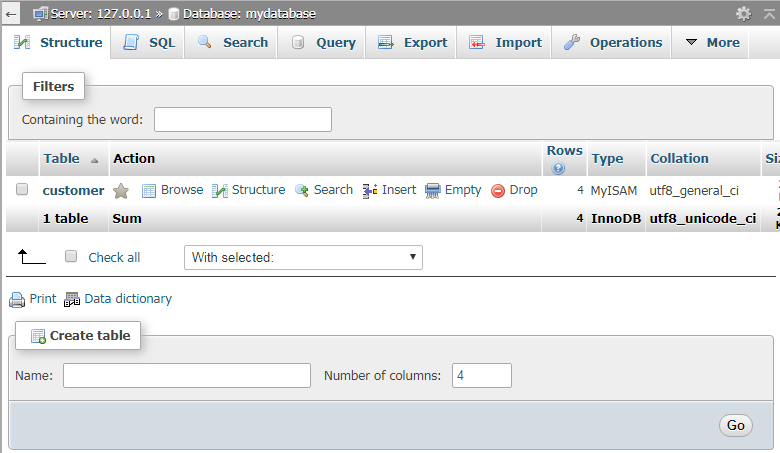780x453 pixels.
Task: Click the Empty table icon
Action: pos(432,190)
